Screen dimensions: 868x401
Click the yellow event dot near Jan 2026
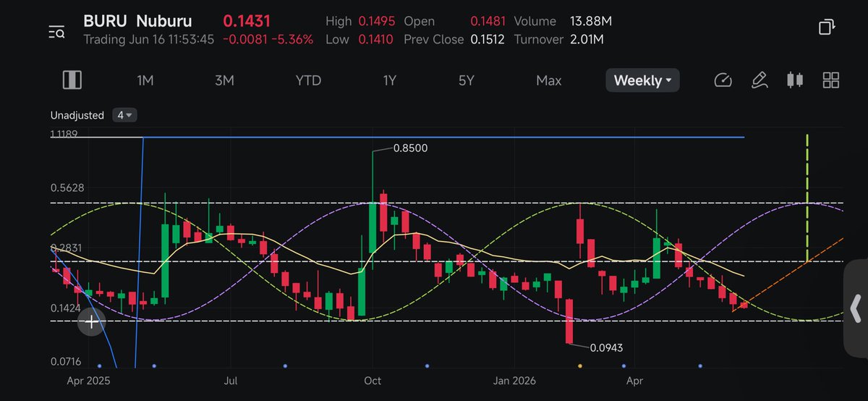click(579, 366)
